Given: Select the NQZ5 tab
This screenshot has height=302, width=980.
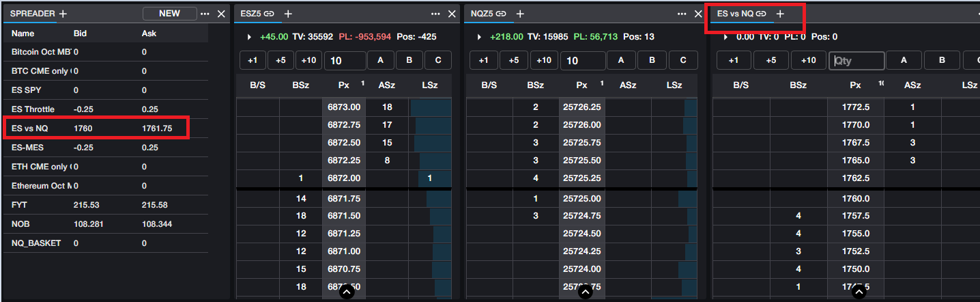Looking at the screenshot, I should (x=482, y=14).
